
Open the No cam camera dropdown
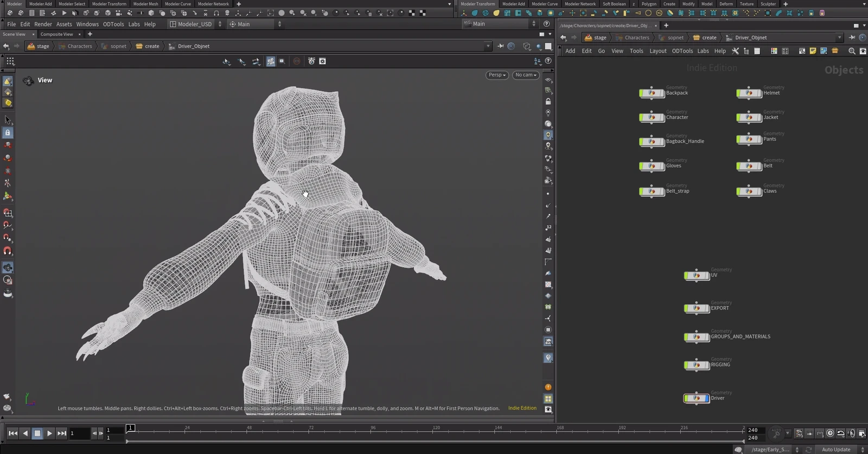[x=526, y=75]
